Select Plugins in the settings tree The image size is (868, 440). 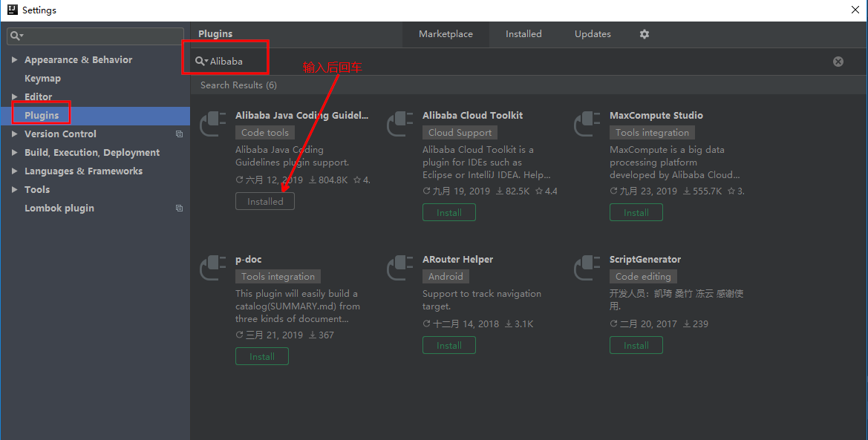coord(42,116)
